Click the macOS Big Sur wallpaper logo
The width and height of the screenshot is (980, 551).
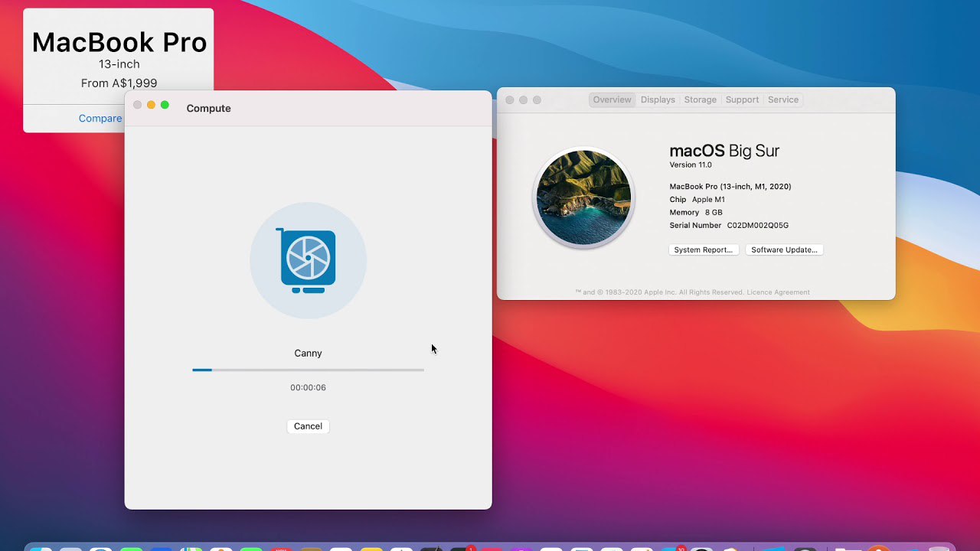tap(583, 197)
